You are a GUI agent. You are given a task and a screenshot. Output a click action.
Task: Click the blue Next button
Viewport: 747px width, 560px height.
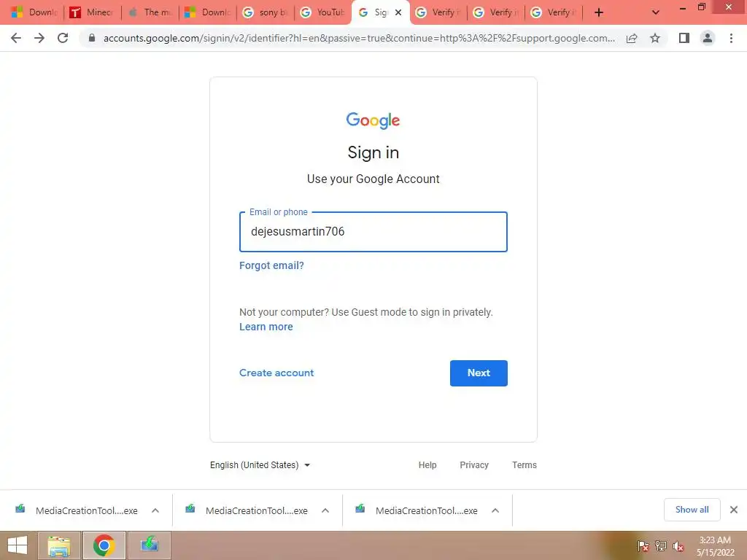click(x=479, y=373)
